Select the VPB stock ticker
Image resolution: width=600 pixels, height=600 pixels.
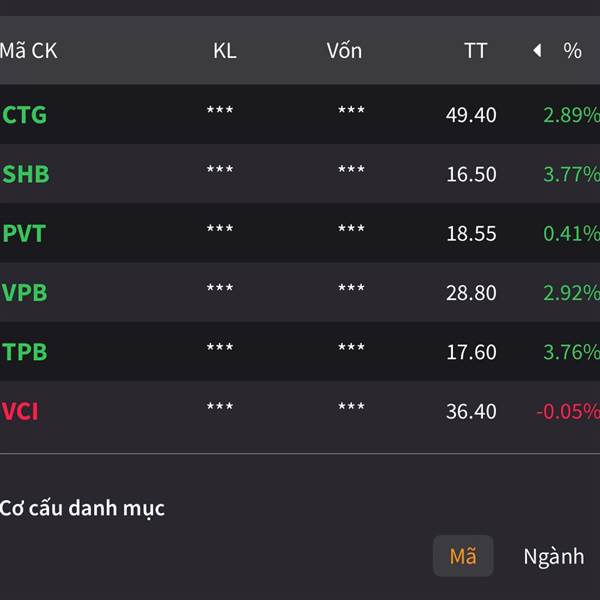click(25, 293)
